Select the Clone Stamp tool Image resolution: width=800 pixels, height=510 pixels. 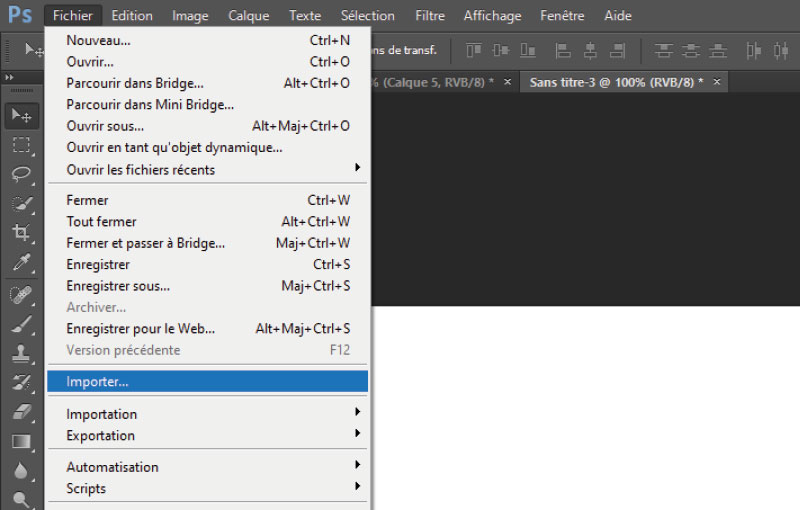coord(22,353)
